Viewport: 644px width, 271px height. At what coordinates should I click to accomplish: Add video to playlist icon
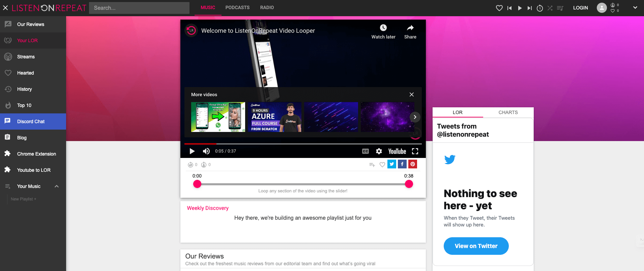(372, 165)
